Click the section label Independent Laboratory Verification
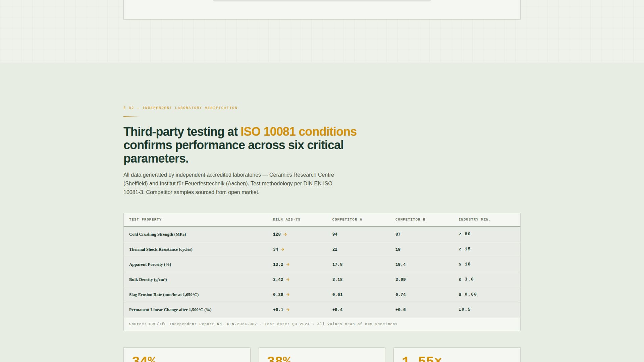Image resolution: width=644 pixels, height=362 pixels. (x=180, y=108)
